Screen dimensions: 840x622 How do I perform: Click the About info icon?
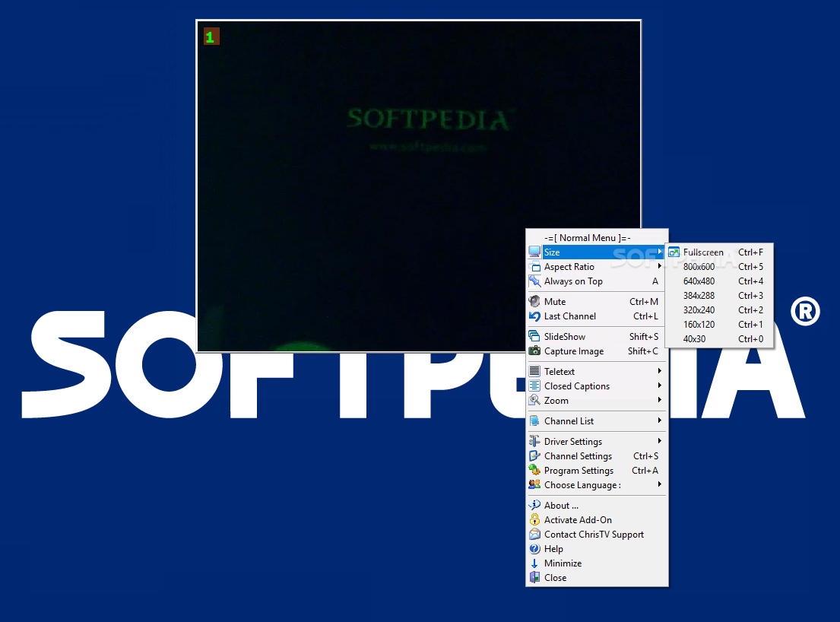pyautogui.click(x=534, y=505)
